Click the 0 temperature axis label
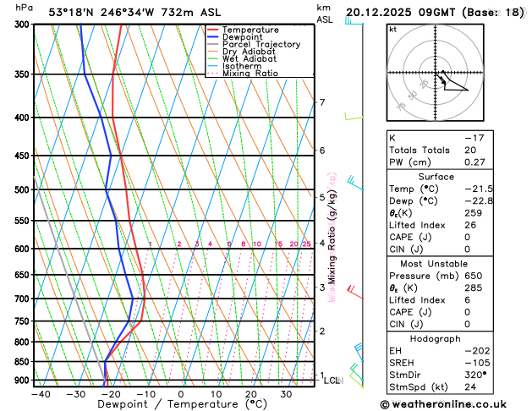532x411 pixels. (x=181, y=394)
